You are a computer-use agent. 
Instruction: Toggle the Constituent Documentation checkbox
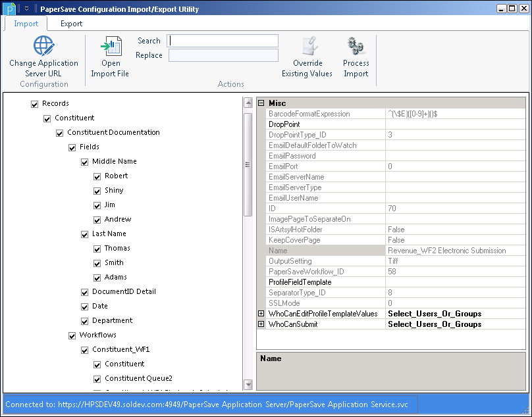[59, 134]
